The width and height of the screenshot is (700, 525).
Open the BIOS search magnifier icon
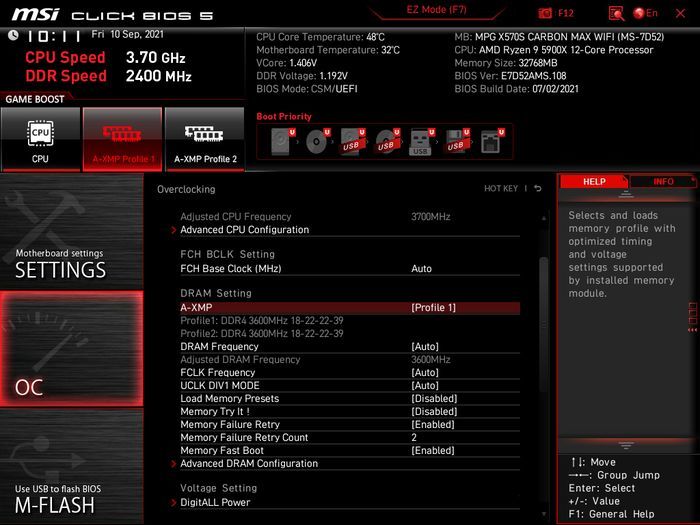point(616,13)
